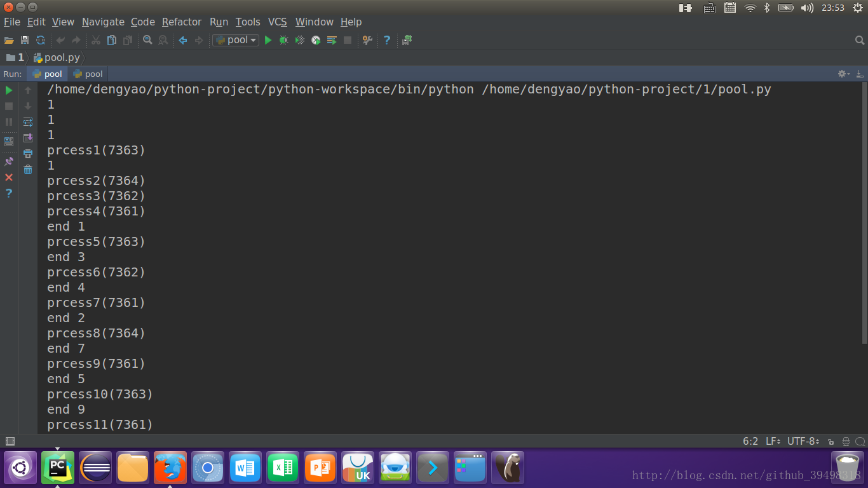Open settings with wrench icon
Screen dimensions: 868x488
367,40
